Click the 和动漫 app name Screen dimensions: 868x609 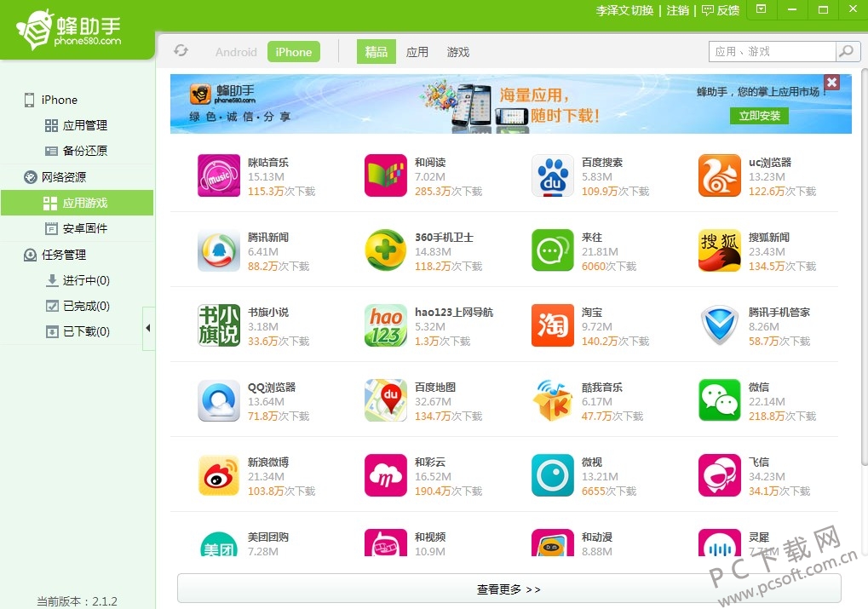597,537
